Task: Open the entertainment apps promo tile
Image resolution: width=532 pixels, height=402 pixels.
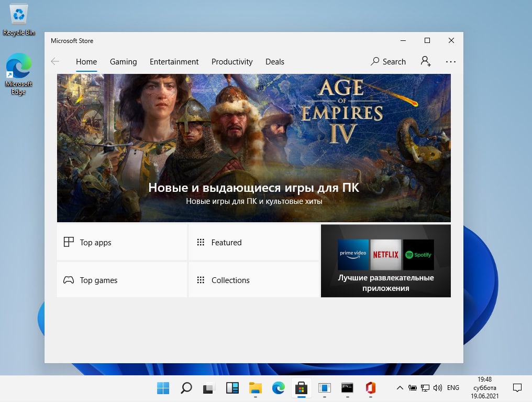Action: click(386, 261)
